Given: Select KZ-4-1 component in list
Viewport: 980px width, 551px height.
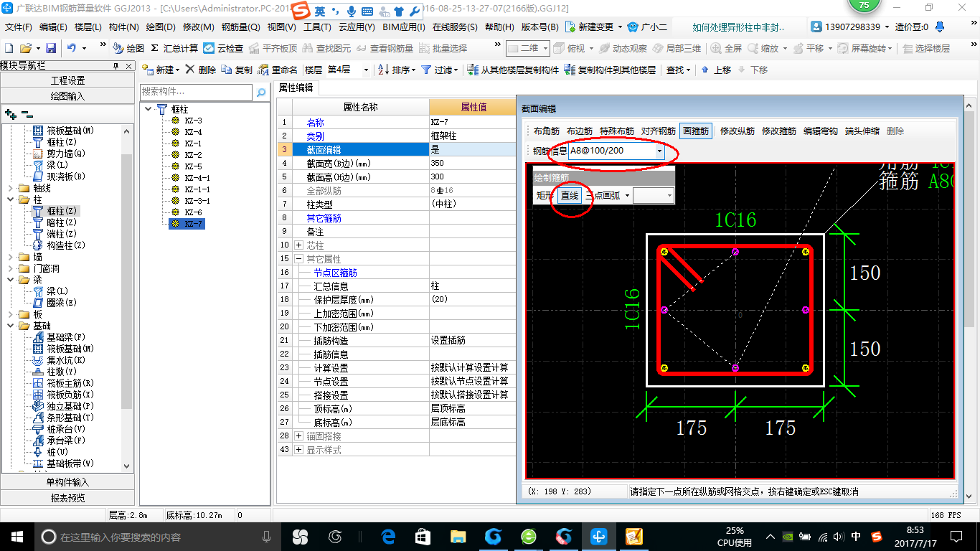Looking at the screenshot, I should (197, 178).
